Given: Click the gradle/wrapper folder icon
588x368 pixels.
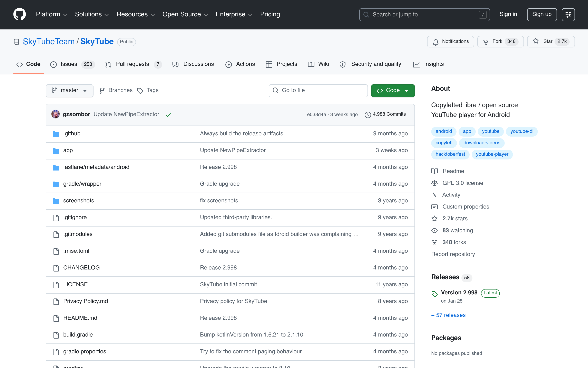Looking at the screenshot, I should coord(56,184).
